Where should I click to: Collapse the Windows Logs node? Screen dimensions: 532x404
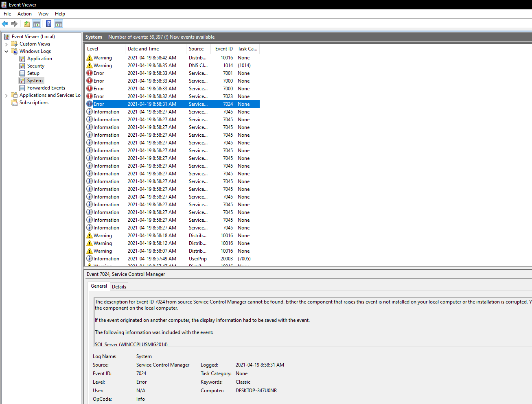[6, 51]
